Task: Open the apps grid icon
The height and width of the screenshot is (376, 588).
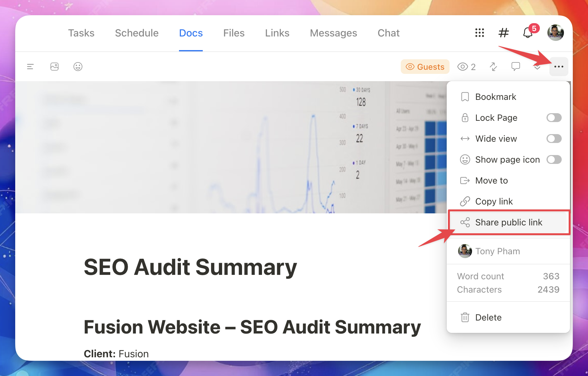Action: click(x=480, y=33)
